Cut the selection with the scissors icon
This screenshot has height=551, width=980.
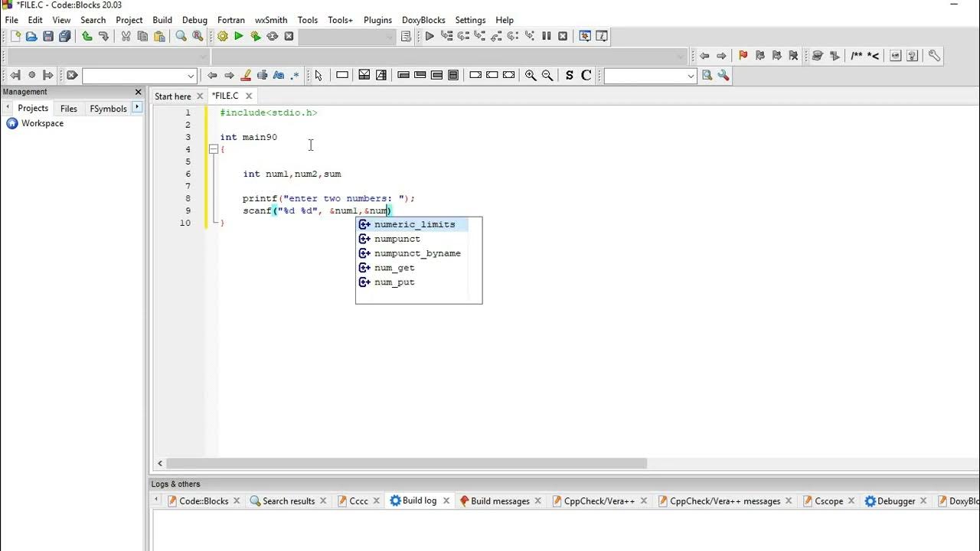[x=126, y=36]
